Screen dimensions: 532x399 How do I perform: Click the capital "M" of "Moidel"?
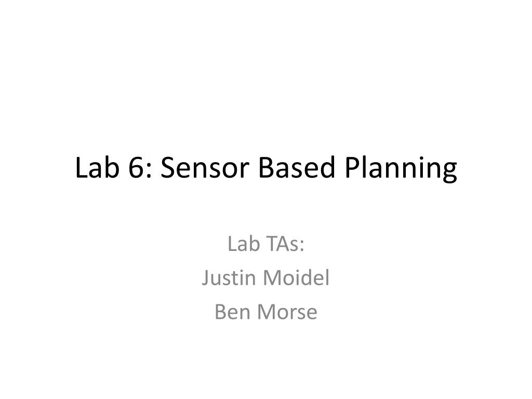pyautogui.click(x=273, y=278)
